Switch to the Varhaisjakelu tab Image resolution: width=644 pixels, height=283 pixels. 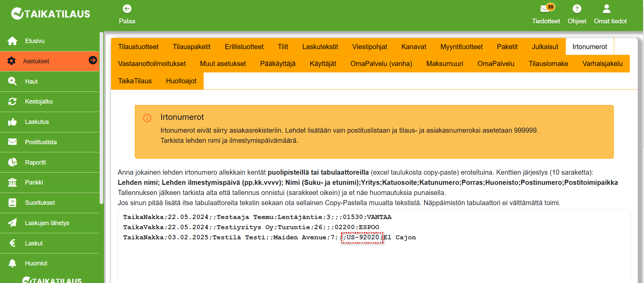point(602,64)
